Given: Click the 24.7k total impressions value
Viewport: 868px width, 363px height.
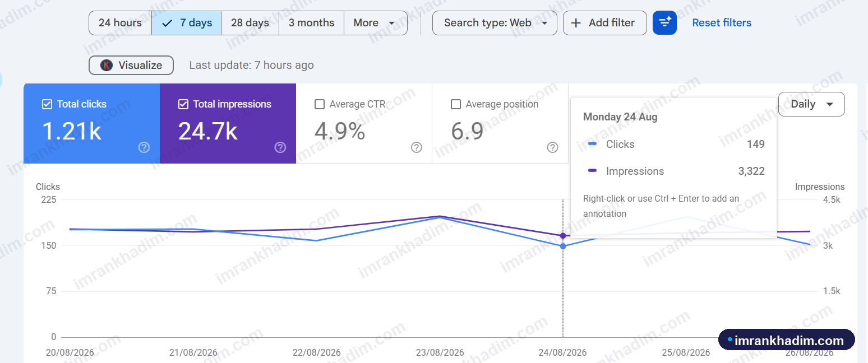Looking at the screenshot, I should [208, 132].
